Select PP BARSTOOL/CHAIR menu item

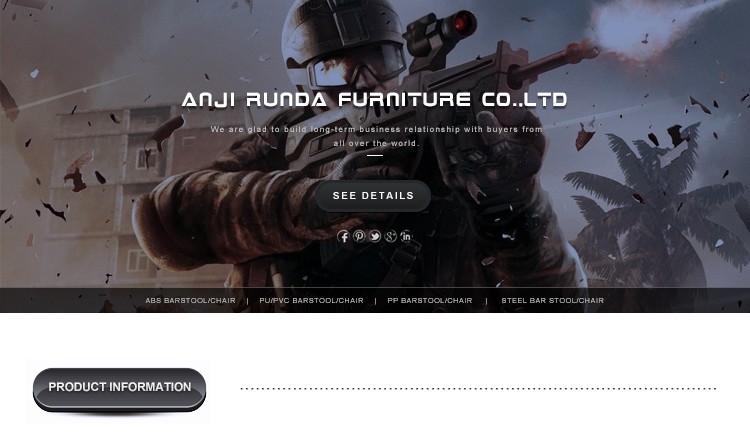point(430,300)
